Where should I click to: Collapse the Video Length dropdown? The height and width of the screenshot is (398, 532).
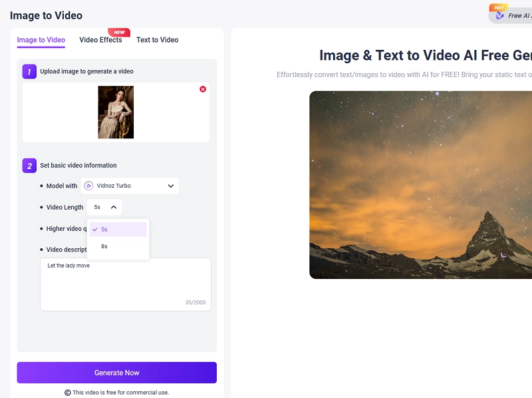click(x=114, y=207)
